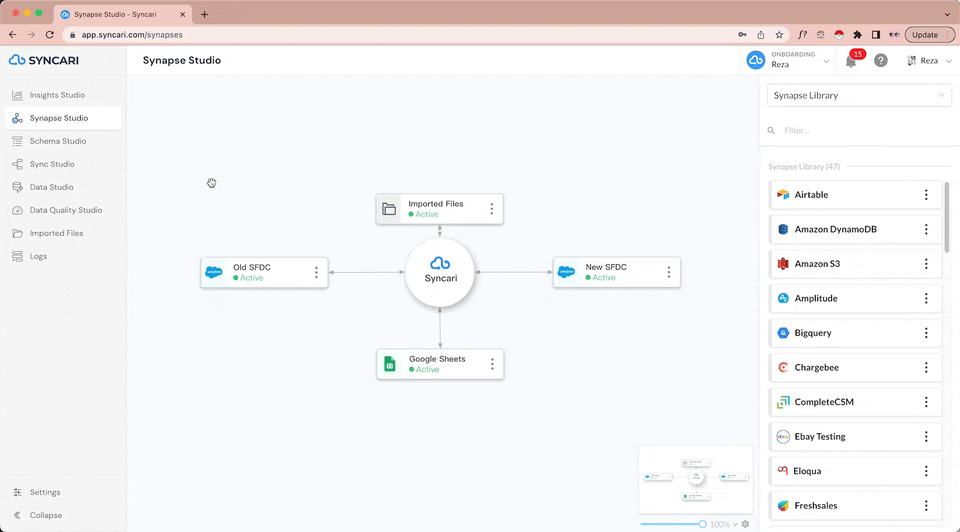This screenshot has width=960, height=532.
Task: Open Imported Files in sidebar
Action: [x=56, y=233]
